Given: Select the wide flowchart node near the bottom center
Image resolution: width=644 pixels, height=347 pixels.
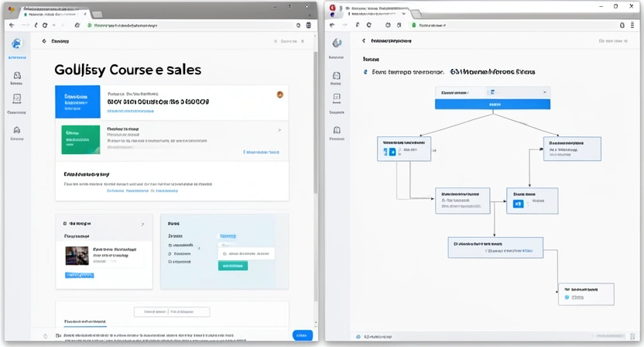Looking at the screenshot, I should click(x=495, y=248).
